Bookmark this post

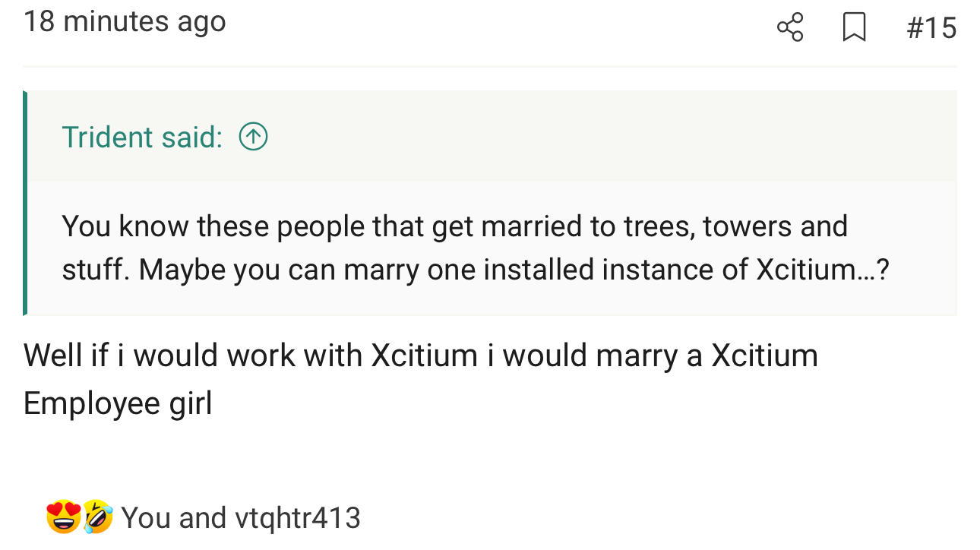(x=855, y=28)
